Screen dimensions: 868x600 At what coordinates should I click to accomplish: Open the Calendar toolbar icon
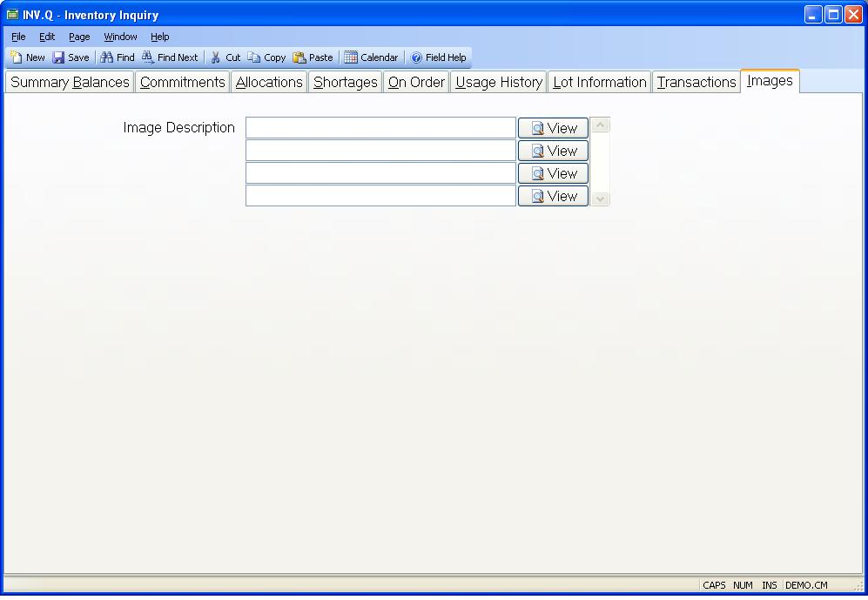[x=351, y=57]
